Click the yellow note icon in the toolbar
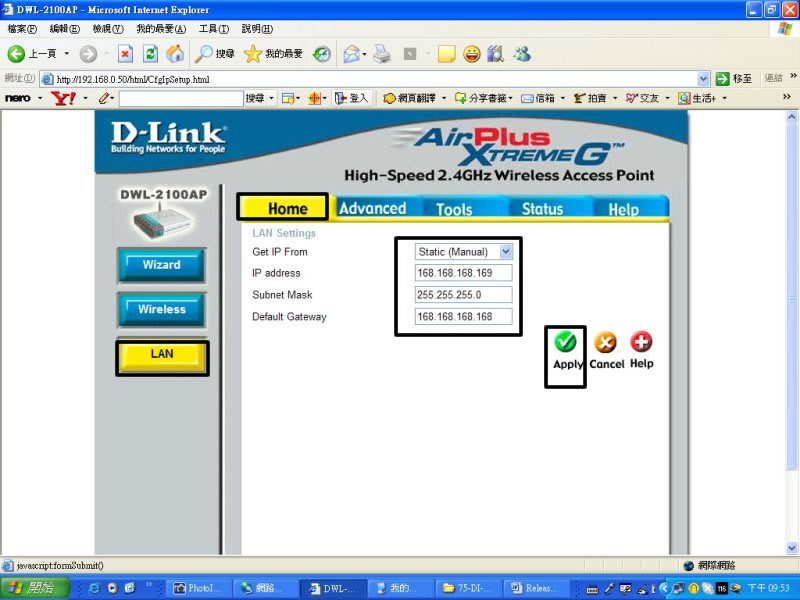Image resolution: width=800 pixels, height=600 pixels. pyautogui.click(x=446, y=54)
